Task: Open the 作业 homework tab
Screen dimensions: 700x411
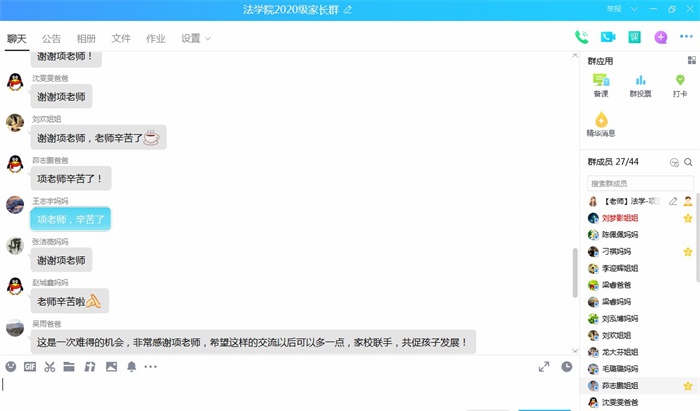Action: 156,39
